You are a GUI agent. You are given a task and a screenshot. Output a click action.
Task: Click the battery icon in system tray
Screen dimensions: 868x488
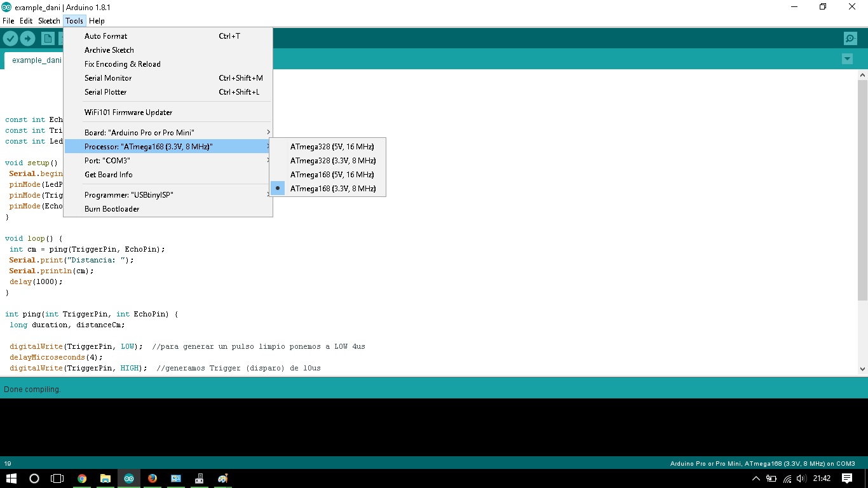point(771,478)
